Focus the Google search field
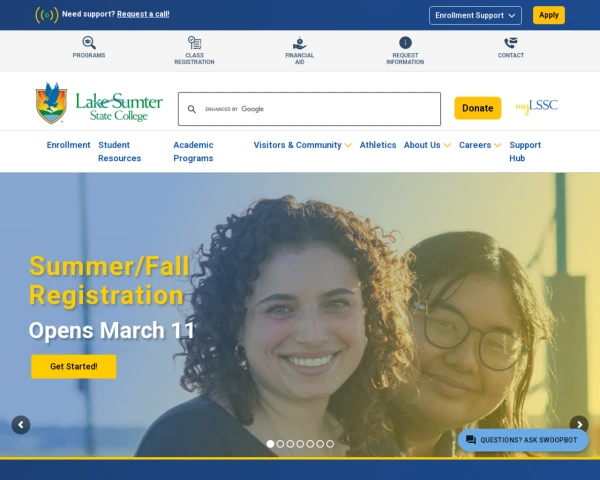 point(309,109)
